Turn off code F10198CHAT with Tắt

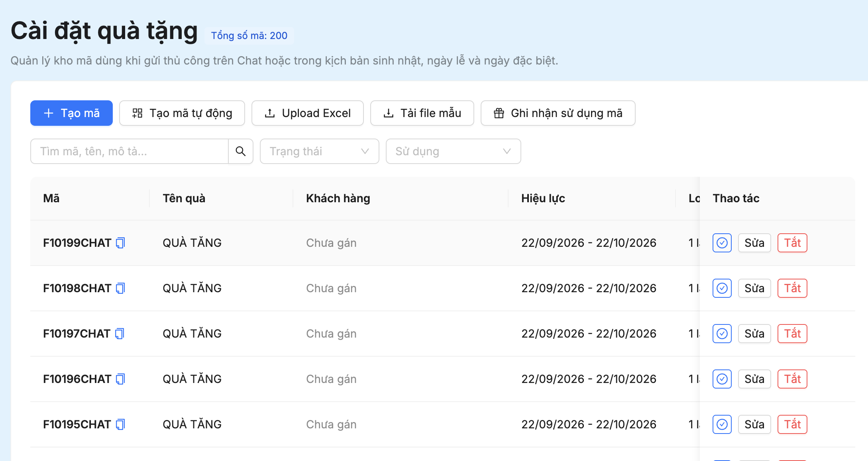pyautogui.click(x=793, y=288)
